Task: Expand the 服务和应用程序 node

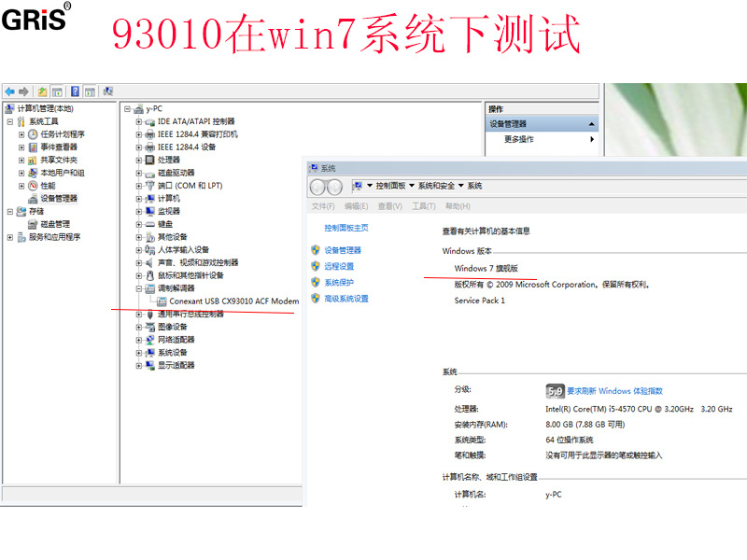Action: (x=10, y=237)
